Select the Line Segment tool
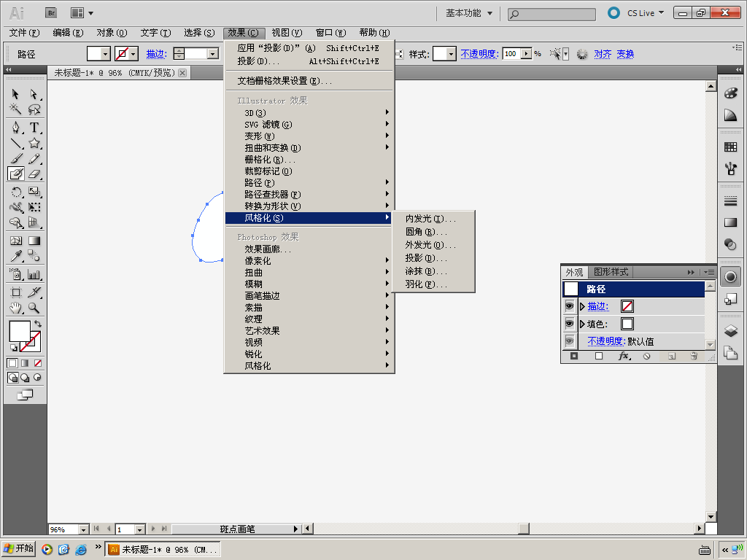This screenshot has width=747, height=560. (x=15, y=143)
